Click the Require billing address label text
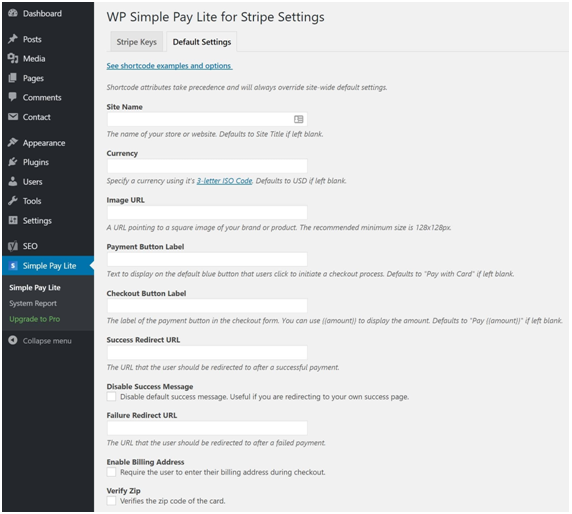The height and width of the screenshot is (514, 572). click(223, 472)
